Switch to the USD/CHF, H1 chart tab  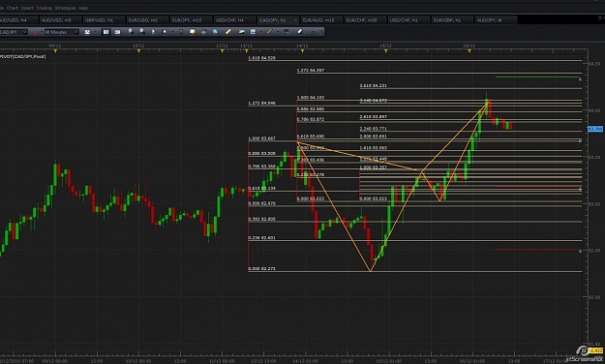coord(408,20)
